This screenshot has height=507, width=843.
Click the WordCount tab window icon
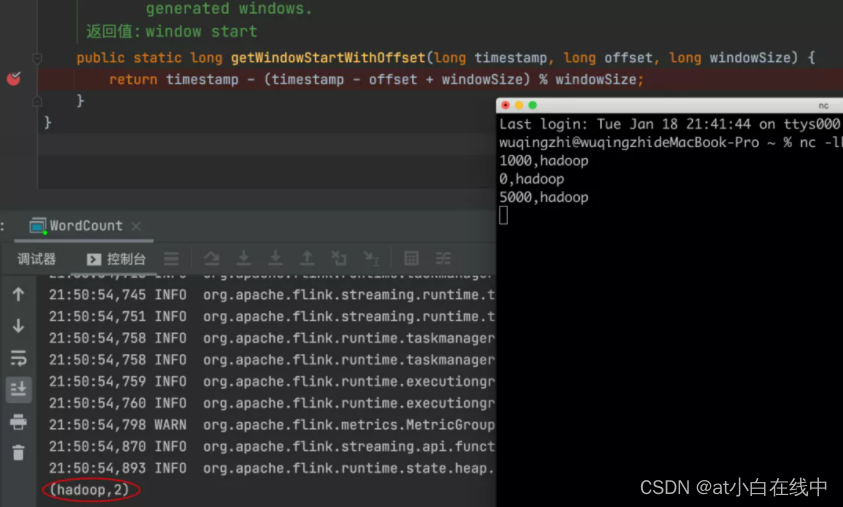[x=37, y=226]
